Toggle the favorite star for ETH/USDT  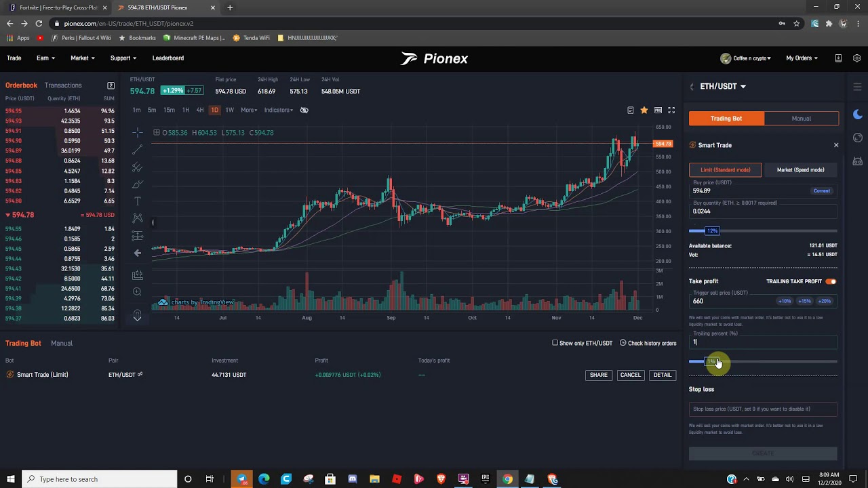(x=644, y=110)
